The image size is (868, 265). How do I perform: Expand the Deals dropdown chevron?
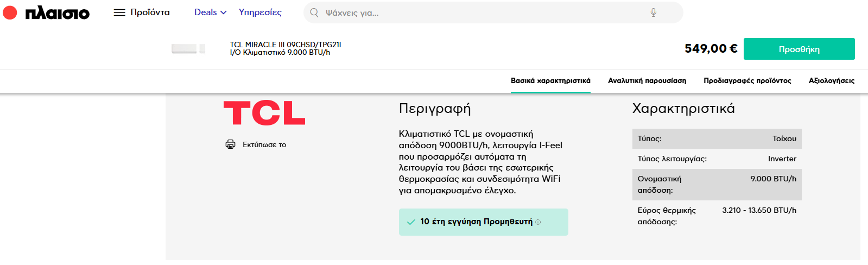(224, 12)
